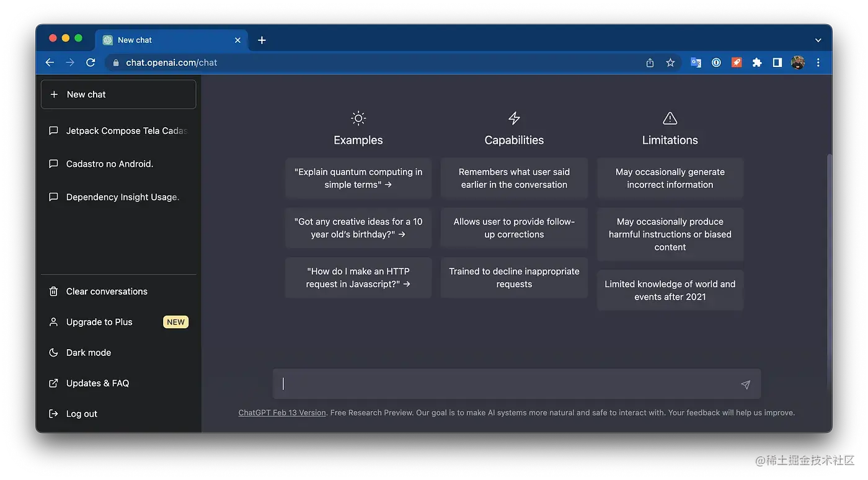The height and width of the screenshot is (480, 868).
Task: Toggle the browser side panel icon
Action: coord(777,63)
